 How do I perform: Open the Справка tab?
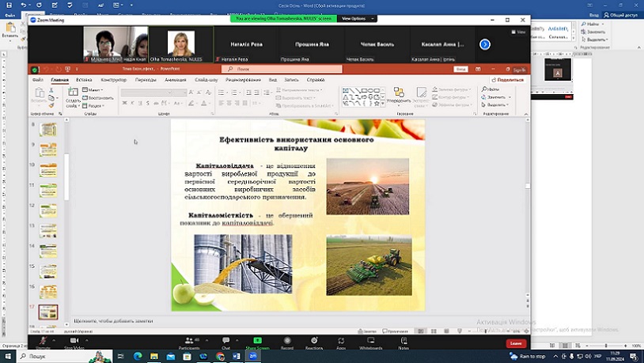point(316,80)
